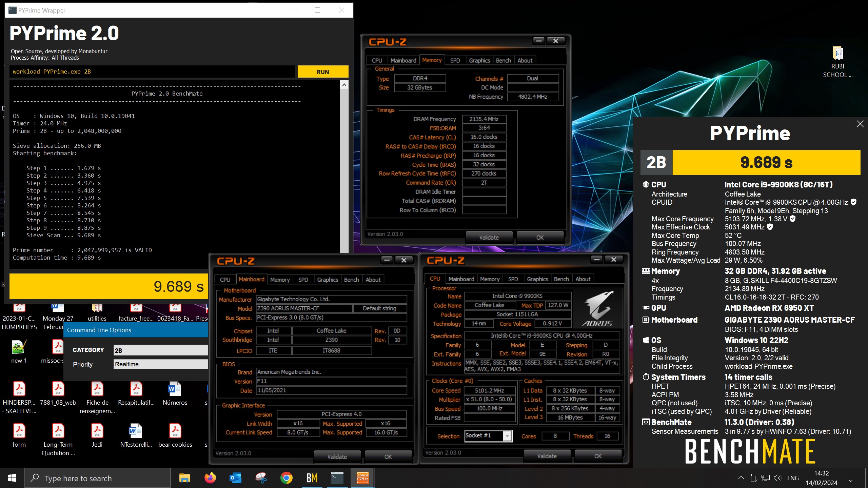Click the taskbar search box

(98, 478)
